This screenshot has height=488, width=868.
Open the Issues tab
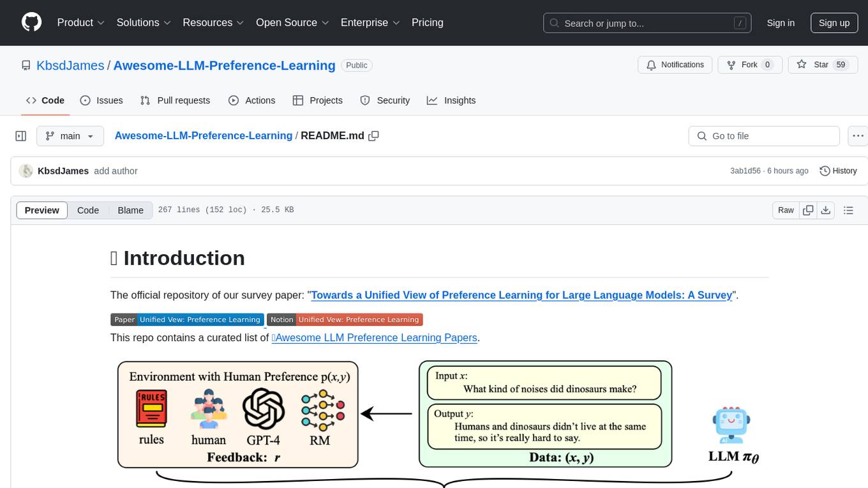(x=101, y=100)
